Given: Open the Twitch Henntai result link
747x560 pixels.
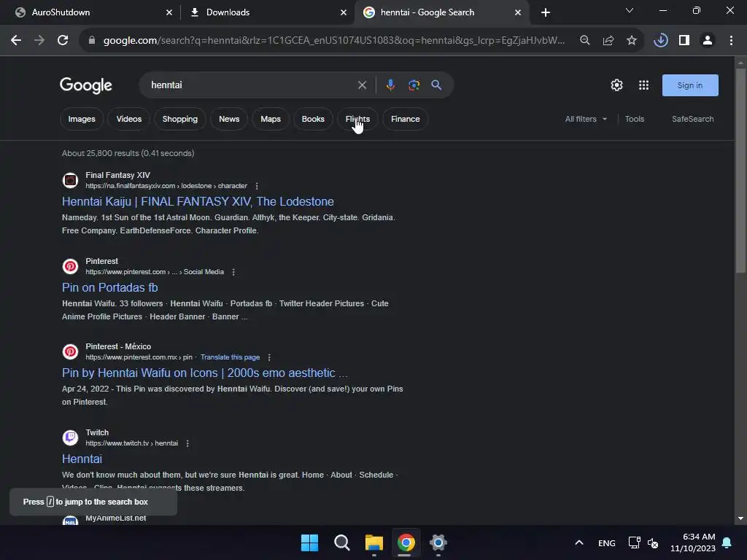Looking at the screenshot, I should point(82,459).
